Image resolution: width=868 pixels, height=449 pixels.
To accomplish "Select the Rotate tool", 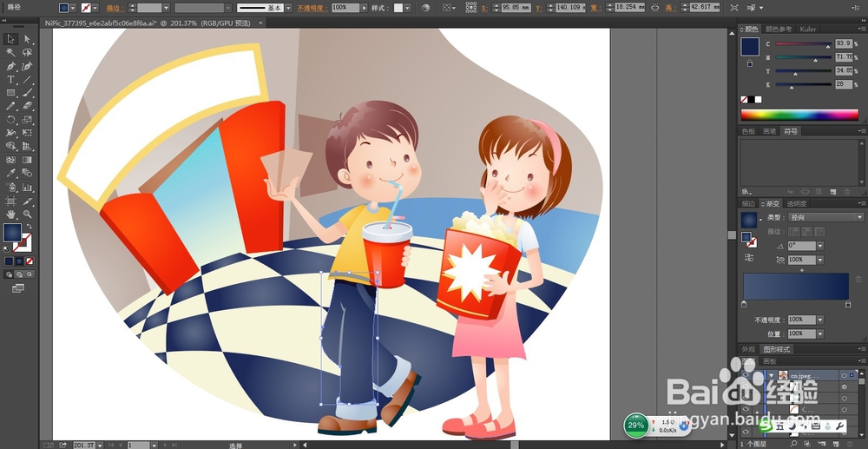I will coord(10,119).
